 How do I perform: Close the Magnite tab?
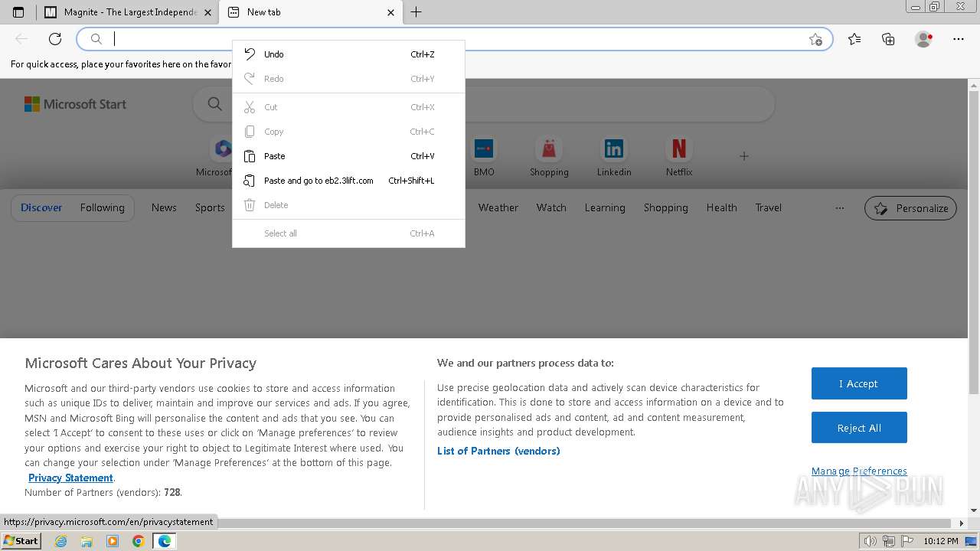point(208,12)
